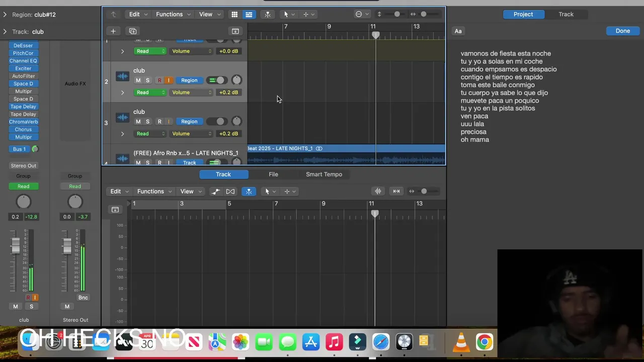Click club channel volume fader
Screen dimensions: 644x362
pos(16,246)
